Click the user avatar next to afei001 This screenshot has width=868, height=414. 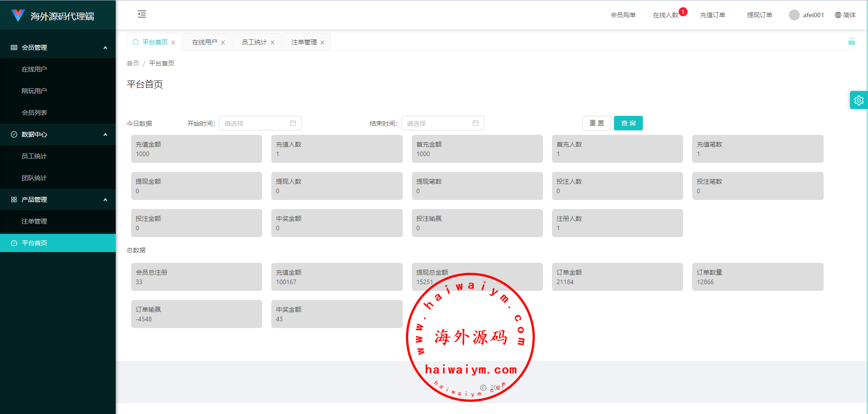point(794,15)
